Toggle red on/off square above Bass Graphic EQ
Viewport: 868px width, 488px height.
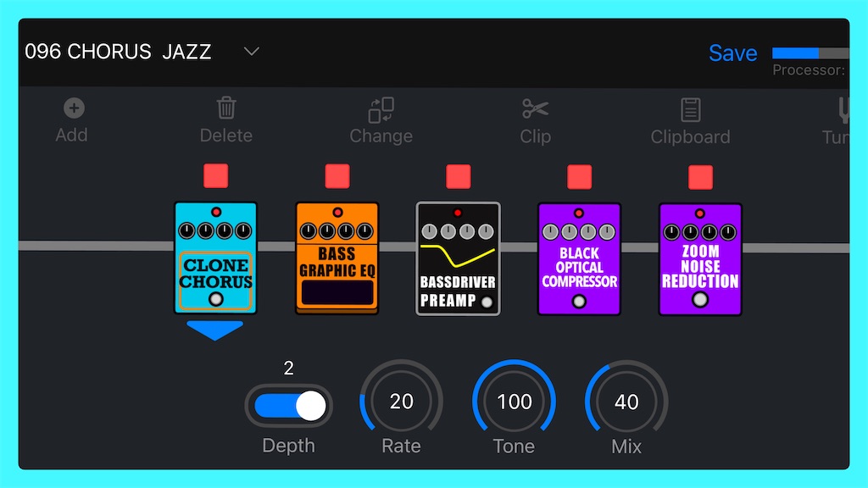click(337, 176)
